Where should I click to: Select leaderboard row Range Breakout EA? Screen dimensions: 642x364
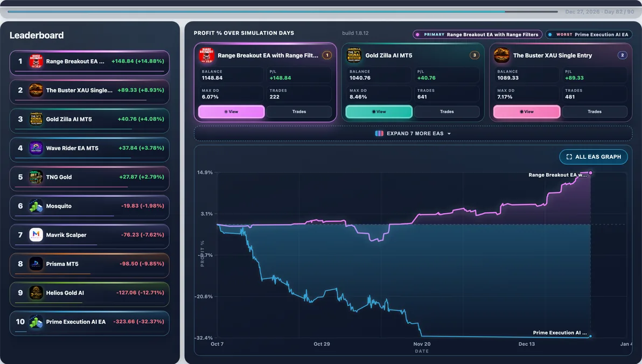89,62
